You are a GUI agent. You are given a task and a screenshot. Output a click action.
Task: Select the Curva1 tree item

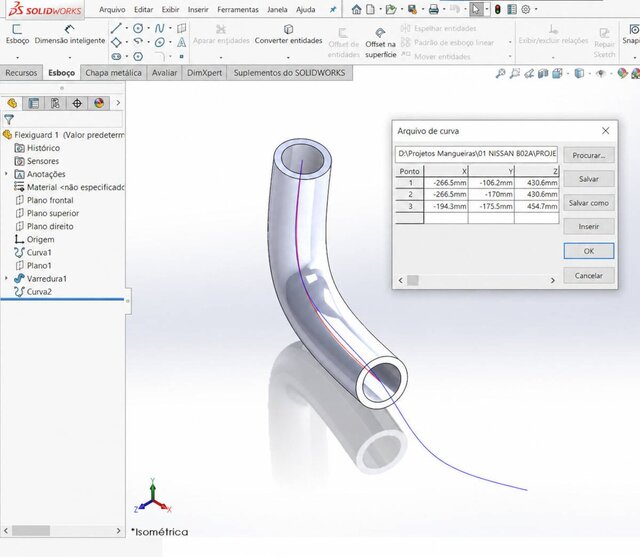tap(33, 253)
